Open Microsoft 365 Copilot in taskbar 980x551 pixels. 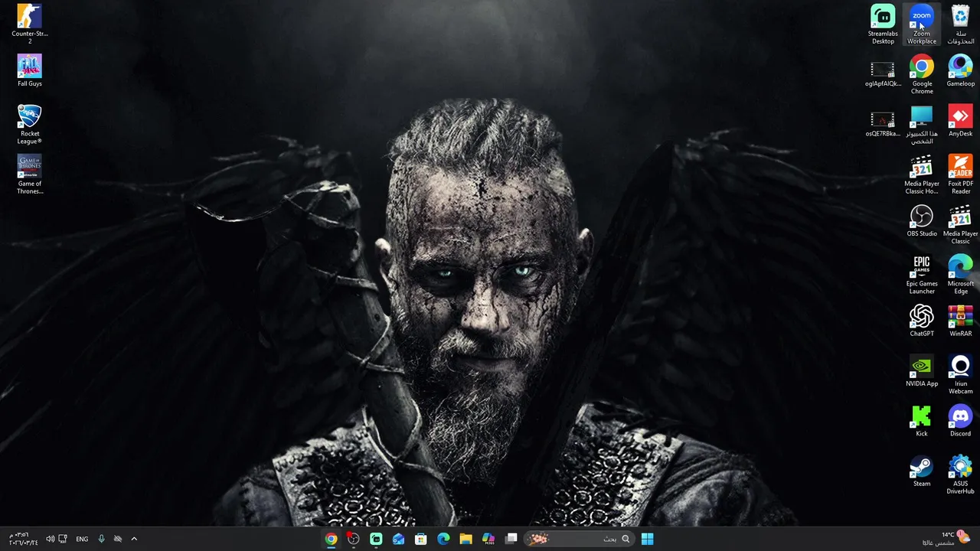(x=488, y=539)
